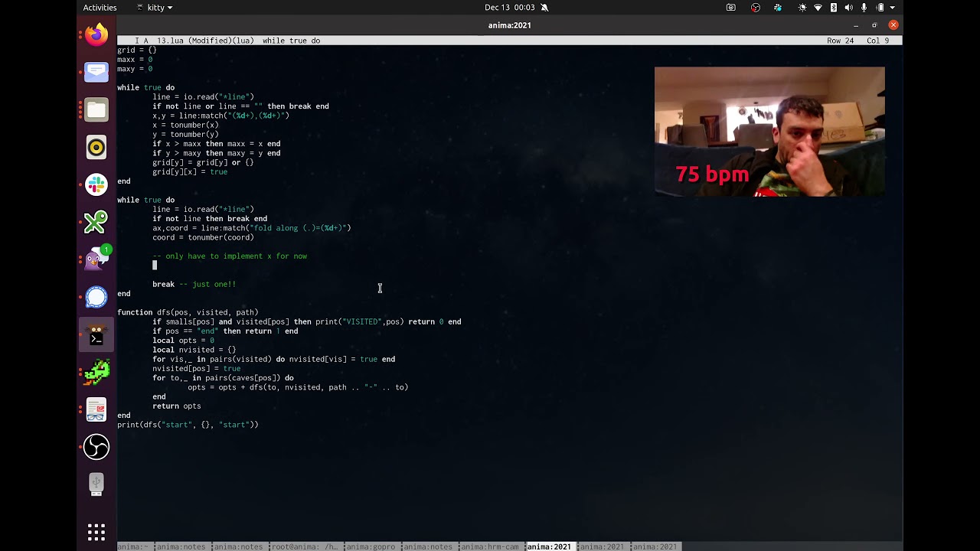Click the local nvisited = {} line
The image size is (980, 551).
[x=194, y=350]
